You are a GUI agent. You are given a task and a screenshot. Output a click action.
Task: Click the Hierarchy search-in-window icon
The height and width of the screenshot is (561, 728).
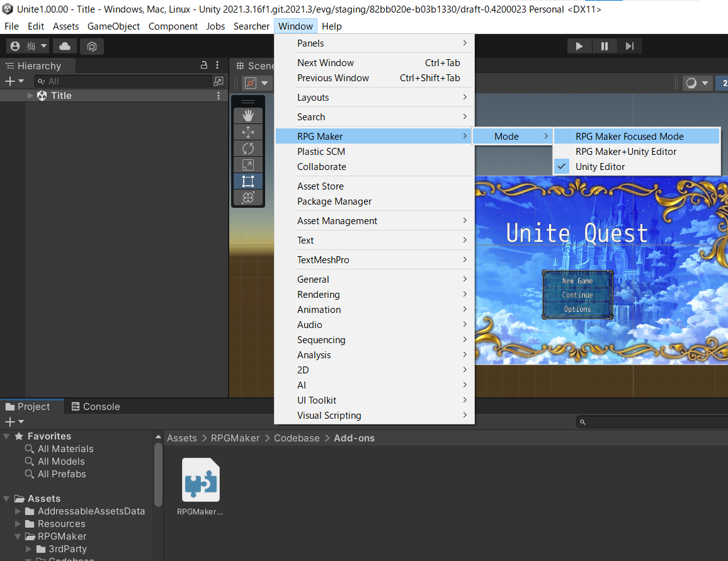tap(219, 81)
